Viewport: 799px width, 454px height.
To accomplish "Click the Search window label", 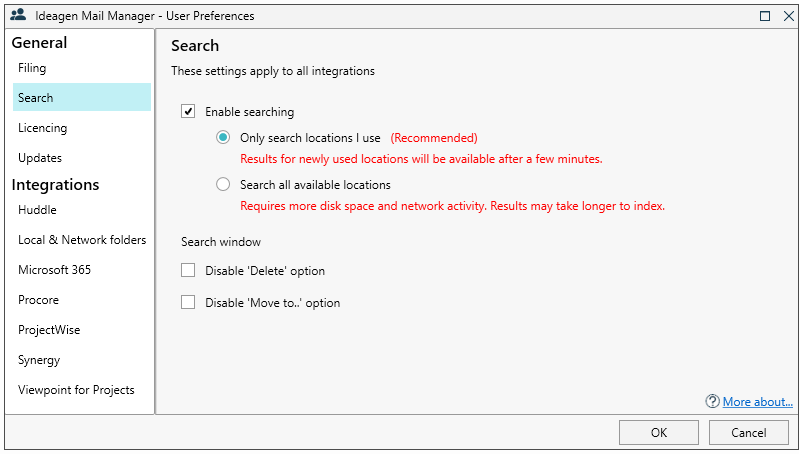I will point(221,242).
